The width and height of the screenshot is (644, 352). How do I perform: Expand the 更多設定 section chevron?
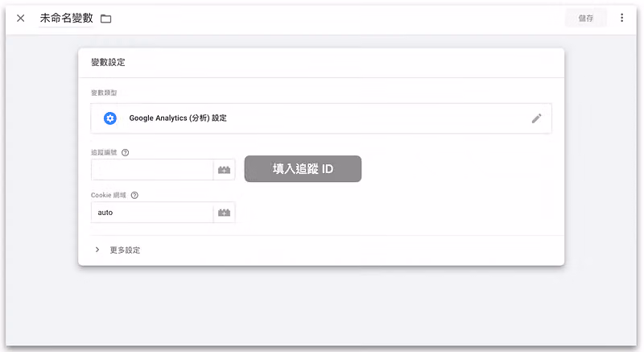click(x=97, y=250)
